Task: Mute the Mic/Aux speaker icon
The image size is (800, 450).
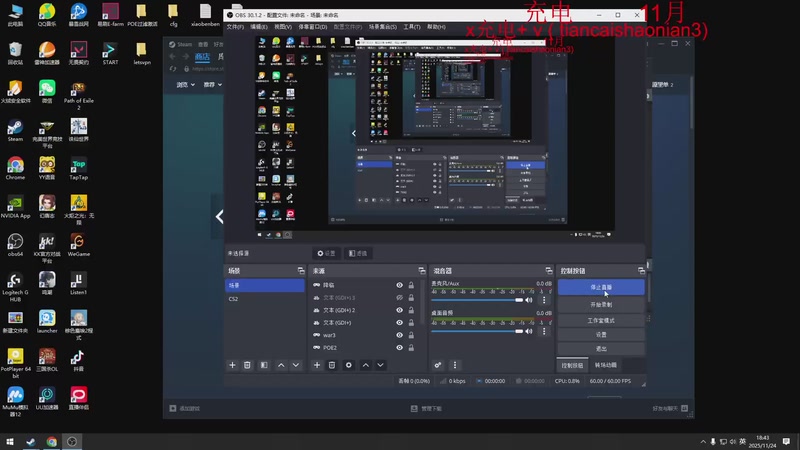Action: [x=529, y=300]
